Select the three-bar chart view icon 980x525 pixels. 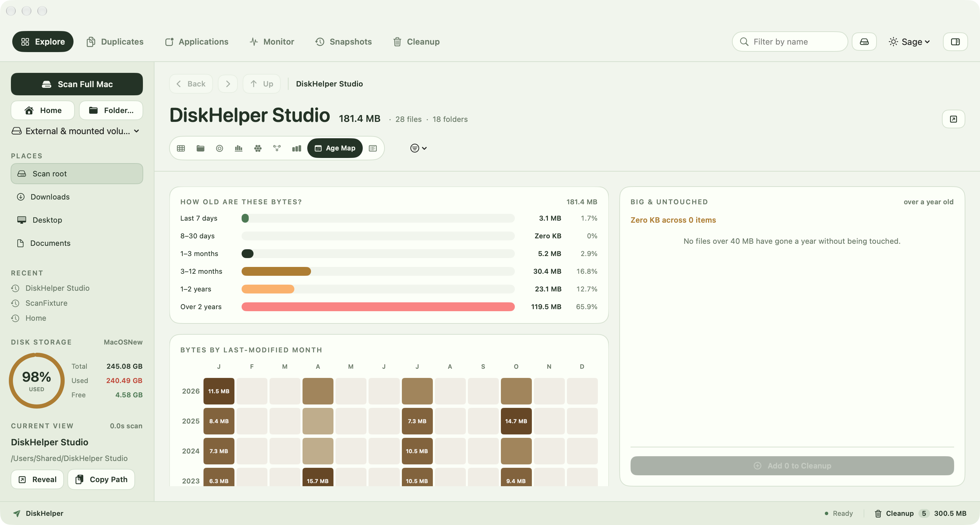click(x=296, y=148)
